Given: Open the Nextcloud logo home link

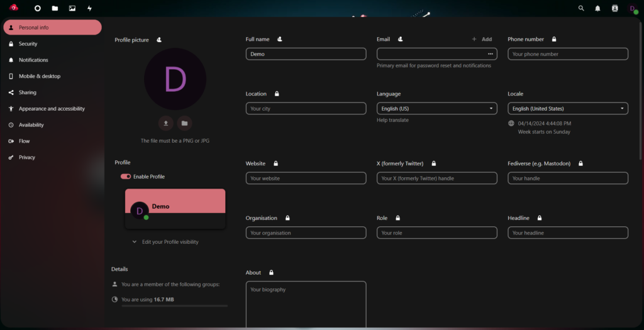Looking at the screenshot, I should [x=14, y=8].
